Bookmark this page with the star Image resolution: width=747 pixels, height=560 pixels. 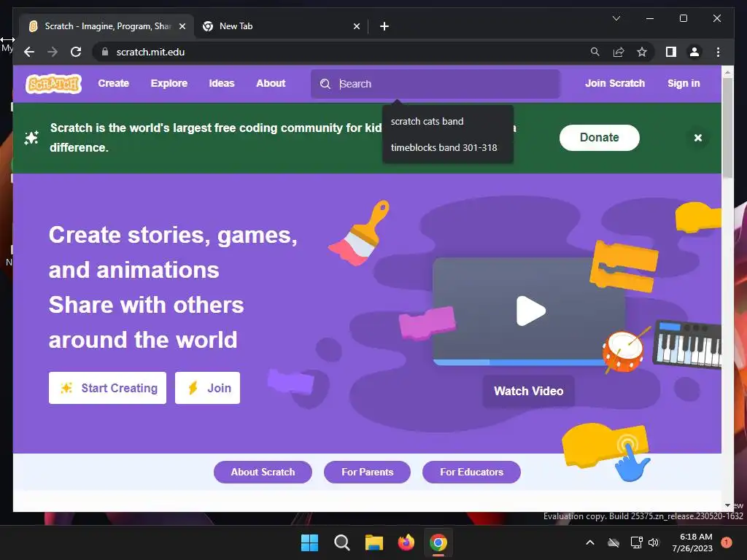tap(642, 52)
